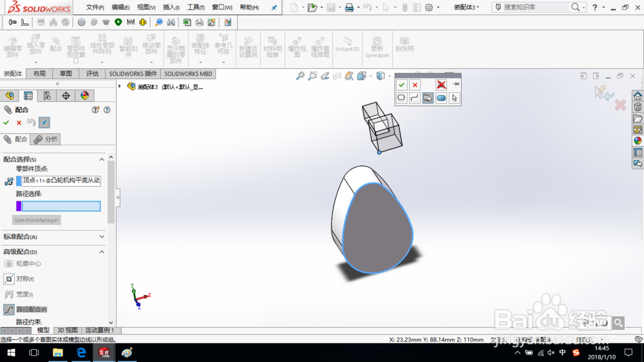Image resolution: width=644 pixels, height=362 pixels.
Task: Switch to 草图 command tab
Action: [x=66, y=74]
